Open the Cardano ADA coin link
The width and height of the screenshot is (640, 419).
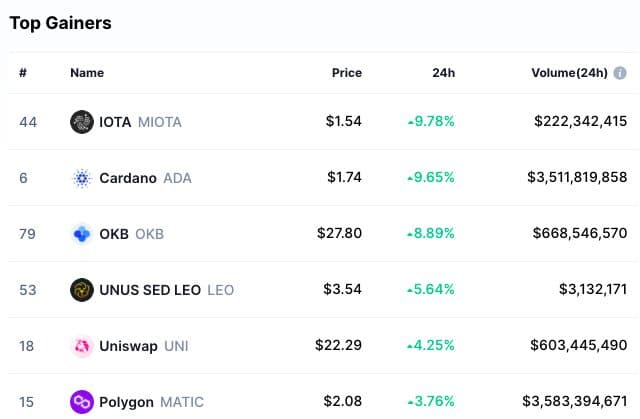pyautogui.click(x=145, y=178)
